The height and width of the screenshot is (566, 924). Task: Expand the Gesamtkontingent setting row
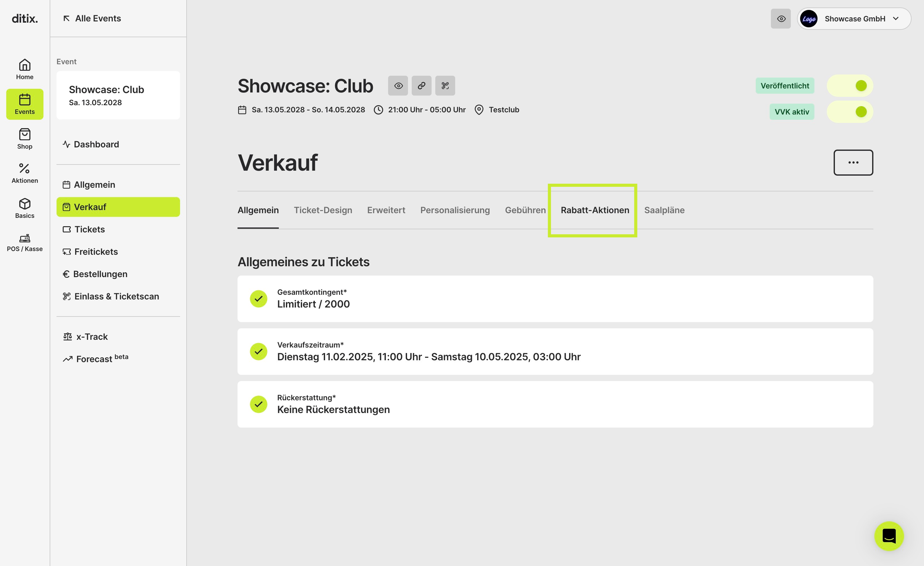pyautogui.click(x=555, y=299)
